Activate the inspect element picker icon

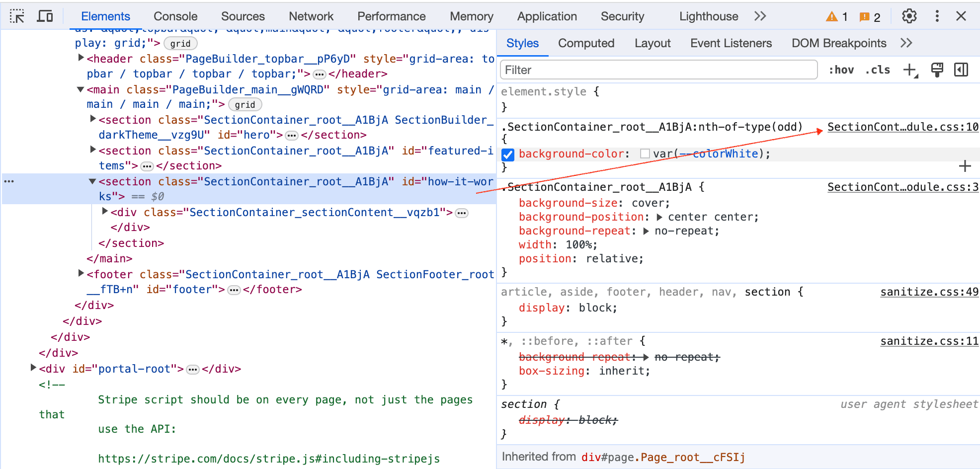pyautogui.click(x=17, y=16)
